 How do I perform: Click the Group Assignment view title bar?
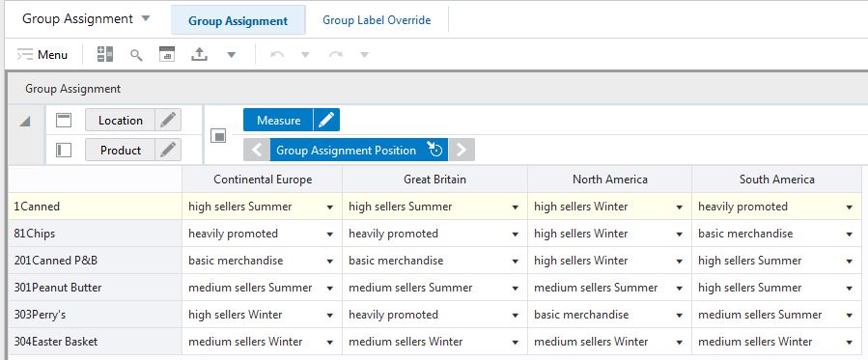click(x=437, y=89)
